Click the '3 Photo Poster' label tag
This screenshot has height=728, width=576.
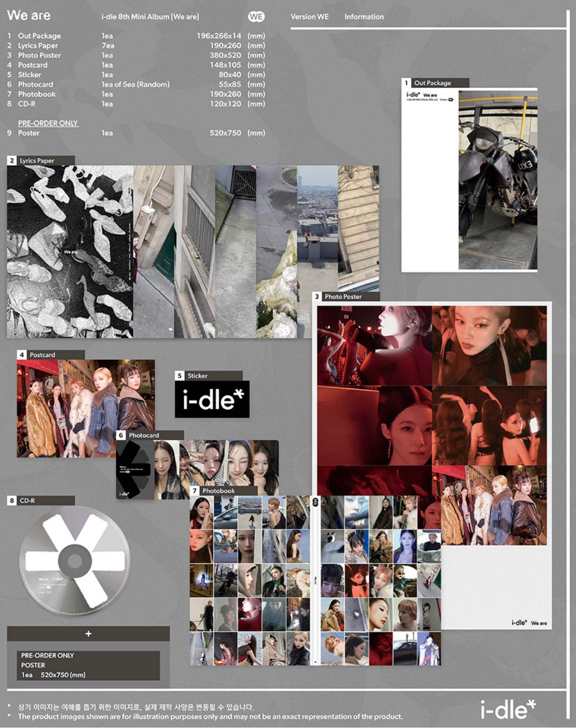346,297
